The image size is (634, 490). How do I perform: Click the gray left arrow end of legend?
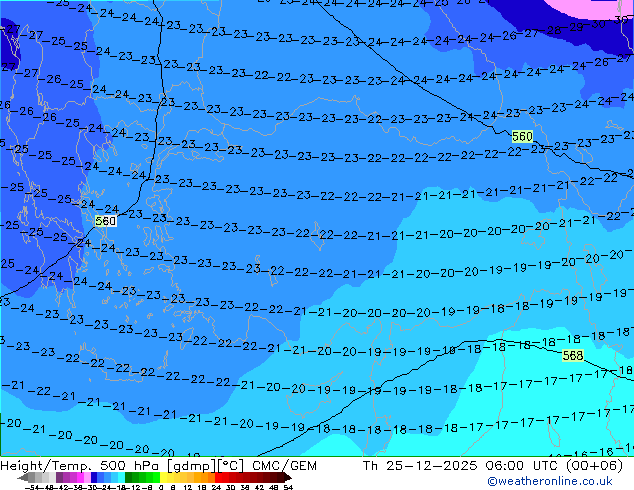[23, 477]
